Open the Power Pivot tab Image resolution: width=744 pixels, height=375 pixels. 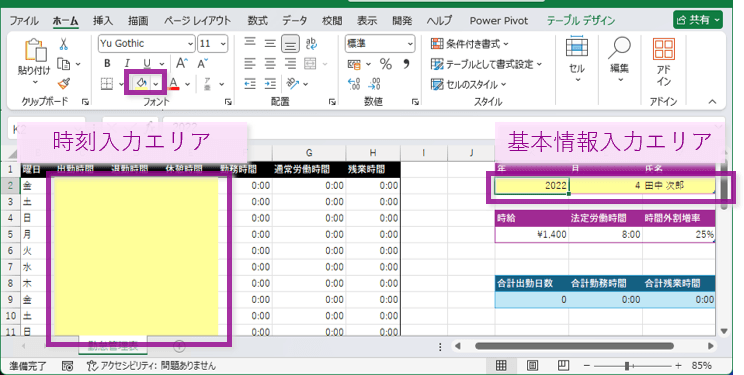pos(499,20)
